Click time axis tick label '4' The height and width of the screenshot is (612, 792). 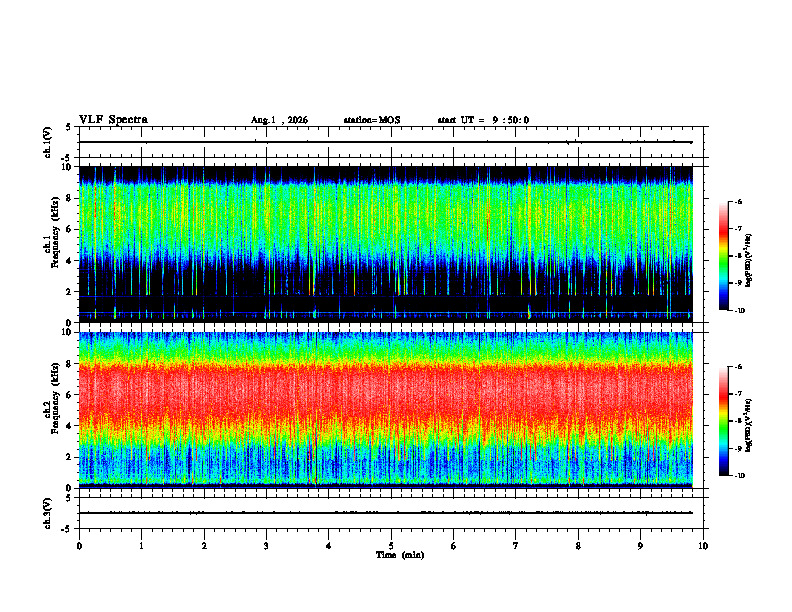(329, 546)
